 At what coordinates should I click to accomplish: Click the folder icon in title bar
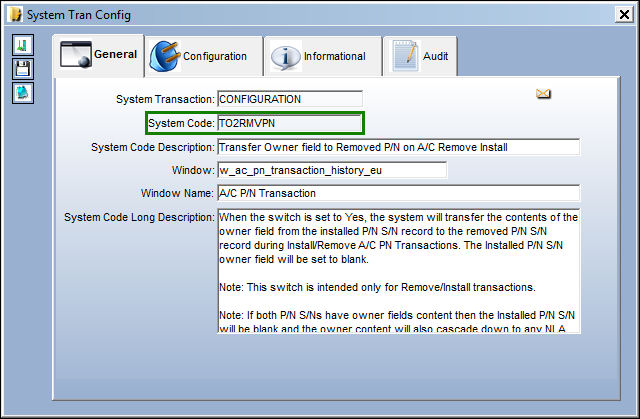coord(16,14)
